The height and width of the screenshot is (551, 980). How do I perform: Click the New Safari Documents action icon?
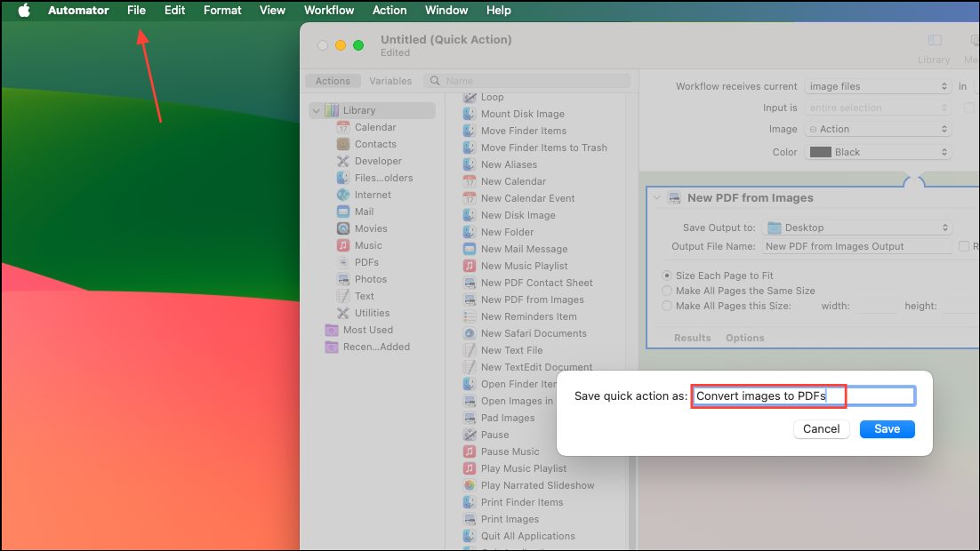470,333
